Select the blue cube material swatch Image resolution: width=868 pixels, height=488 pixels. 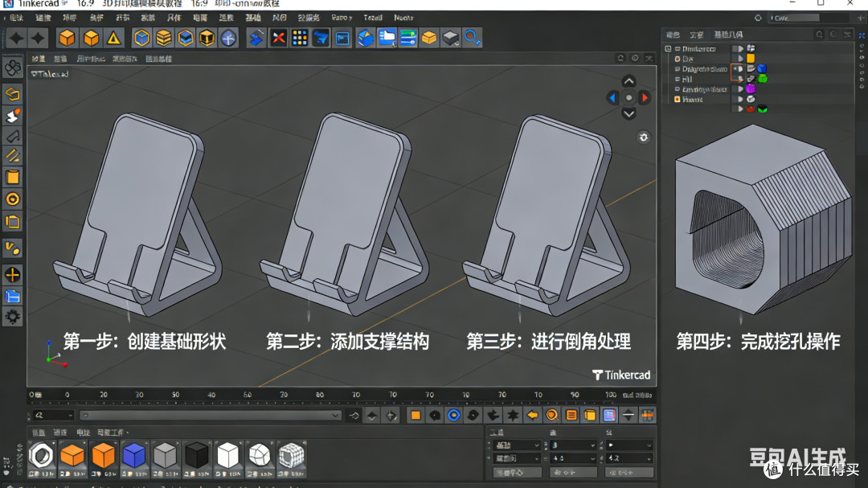(x=134, y=458)
